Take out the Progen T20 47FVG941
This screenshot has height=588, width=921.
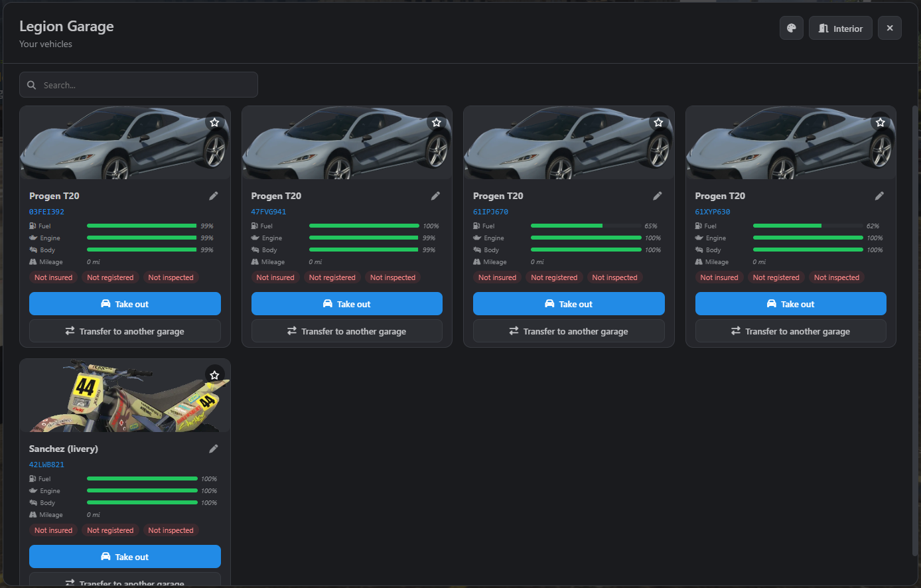pyautogui.click(x=346, y=304)
